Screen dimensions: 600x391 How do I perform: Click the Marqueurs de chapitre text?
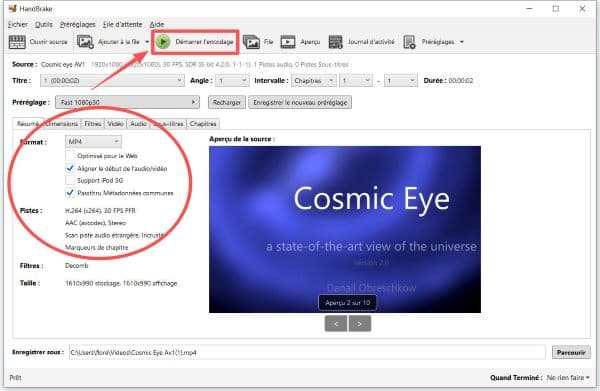(x=96, y=248)
